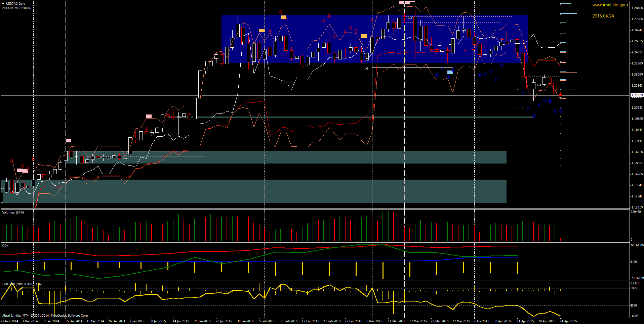Click the ODK scale value 52164.85
The image size is (644, 324).
[637, 245]
